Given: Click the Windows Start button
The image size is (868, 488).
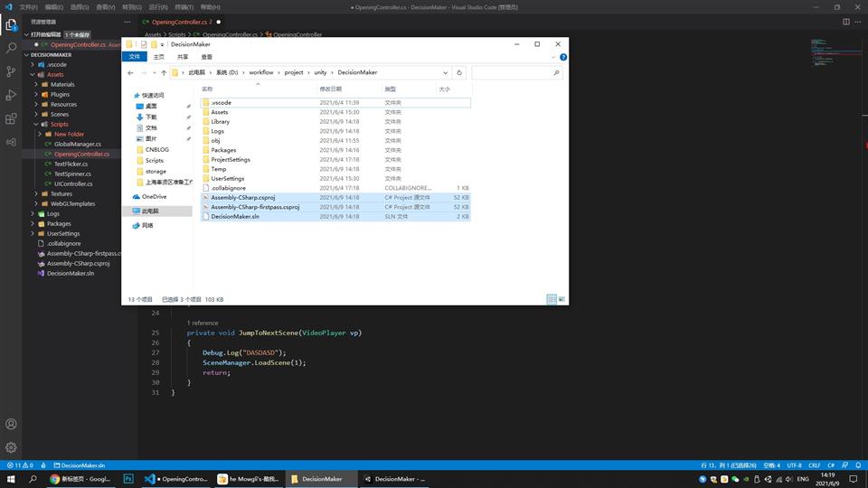Looking at the screenshot, I should pos(11,479).
